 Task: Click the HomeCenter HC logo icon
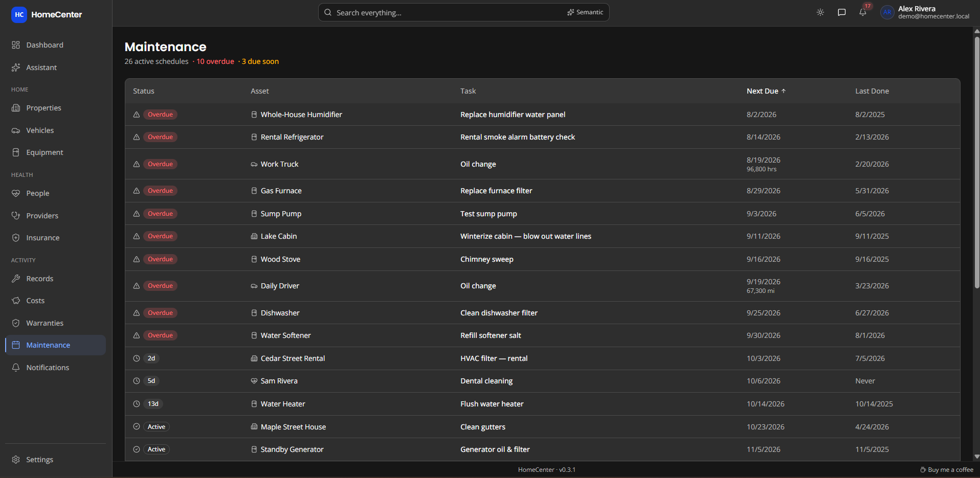click(19, 15)
